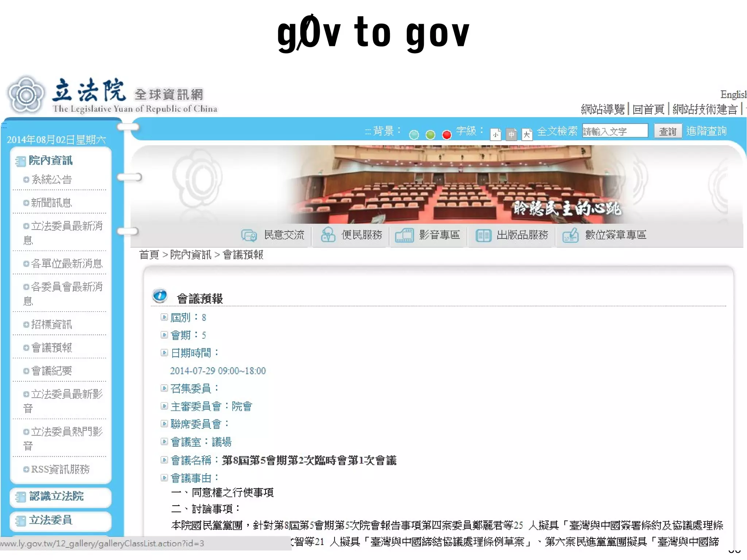Select the small font size option
Viewport: 747px width, 560px height.
[495, 135]
